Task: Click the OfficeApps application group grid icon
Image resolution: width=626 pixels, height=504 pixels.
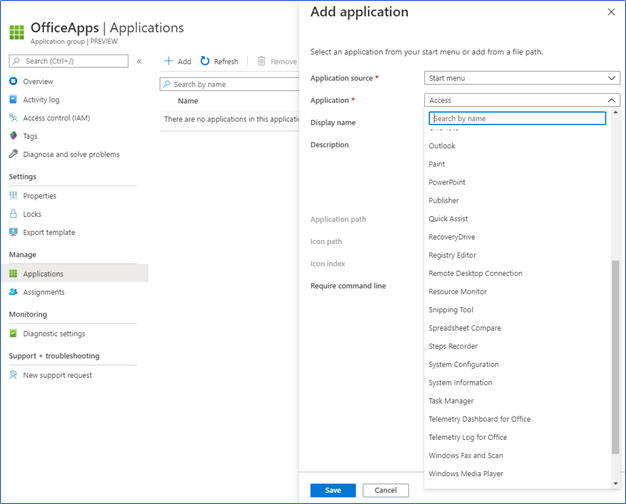Action: (x=17, y=32)
